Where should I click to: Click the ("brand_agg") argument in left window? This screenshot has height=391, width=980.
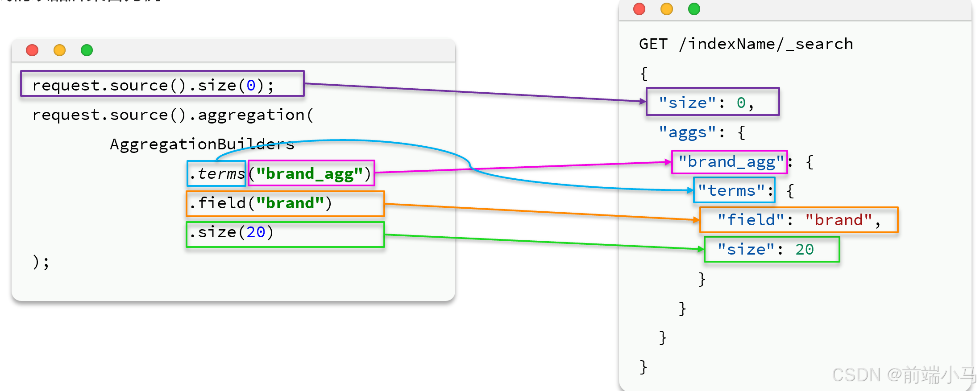[311, 173]
